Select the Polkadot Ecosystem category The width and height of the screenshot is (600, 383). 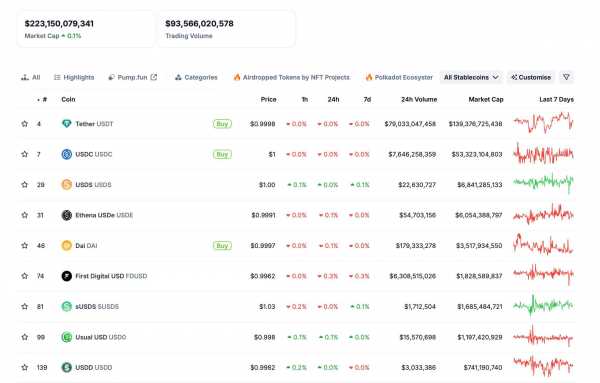[x=399, y=77]
